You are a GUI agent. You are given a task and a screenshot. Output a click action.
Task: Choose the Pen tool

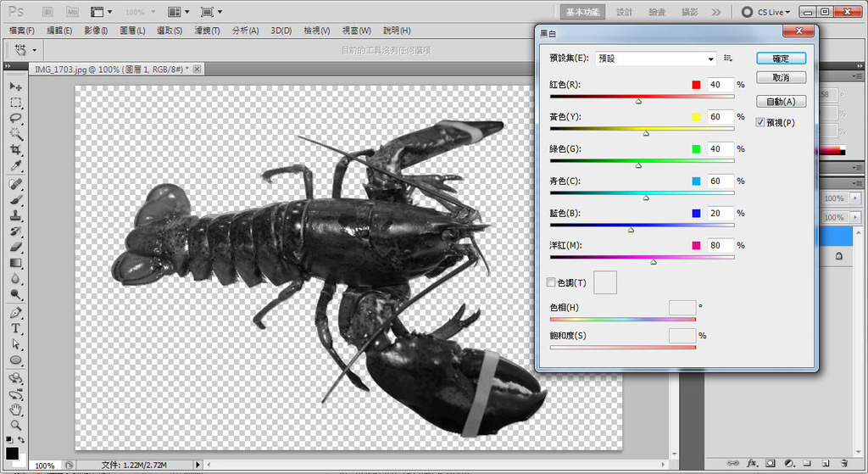click(x=15, y=313)
